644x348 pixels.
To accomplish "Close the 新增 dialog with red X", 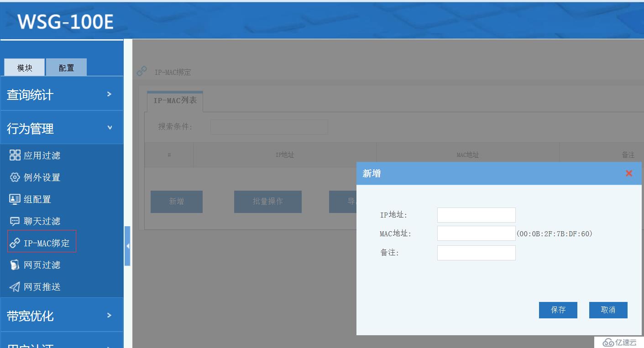I will tap(629, 173).
